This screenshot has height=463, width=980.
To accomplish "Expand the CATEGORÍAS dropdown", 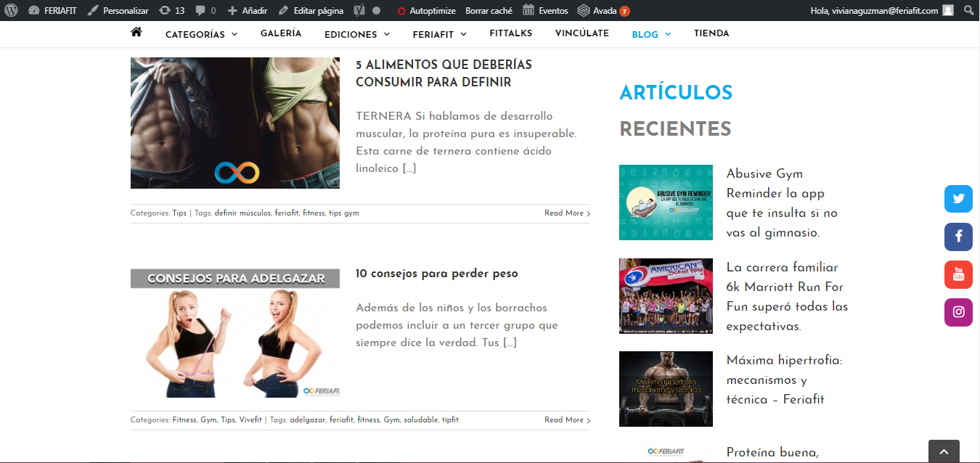I will tap(201, 34).
